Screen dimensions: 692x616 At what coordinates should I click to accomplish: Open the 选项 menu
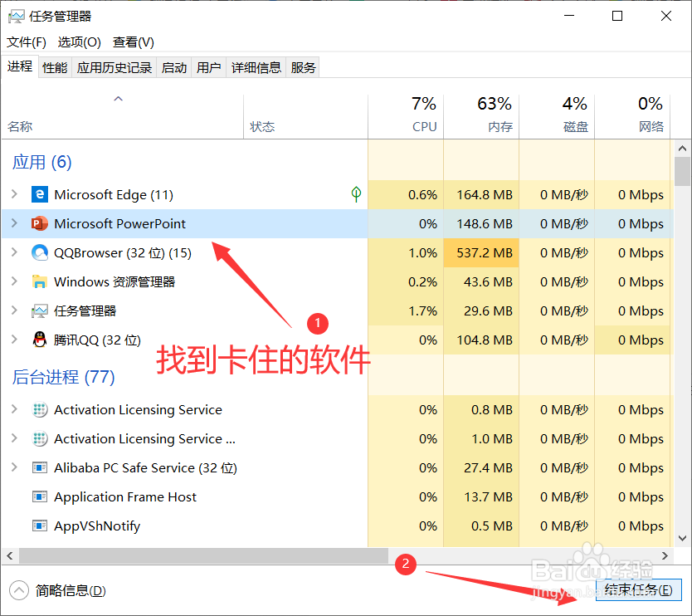79,42
